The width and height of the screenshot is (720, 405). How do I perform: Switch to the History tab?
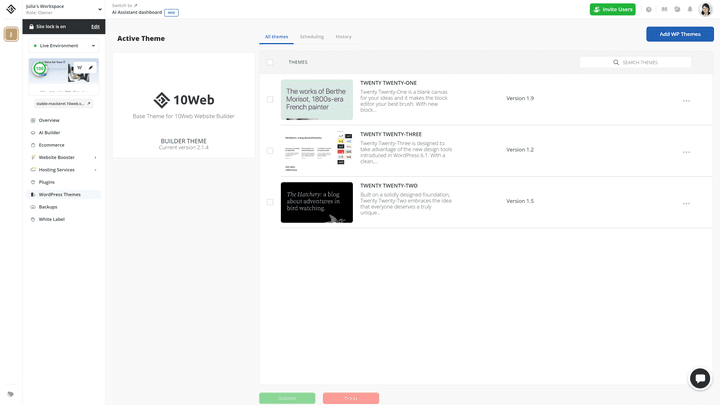click(343, 37)
